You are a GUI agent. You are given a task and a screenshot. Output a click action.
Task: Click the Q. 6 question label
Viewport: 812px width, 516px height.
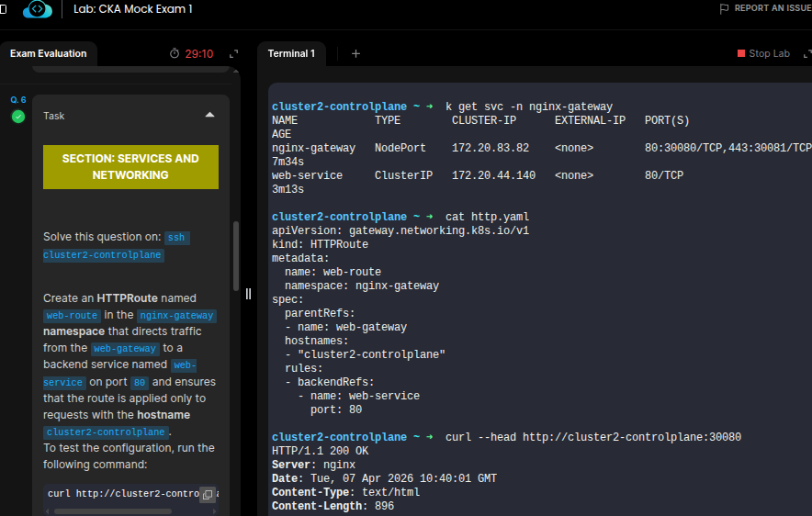(x=17, y=99)
